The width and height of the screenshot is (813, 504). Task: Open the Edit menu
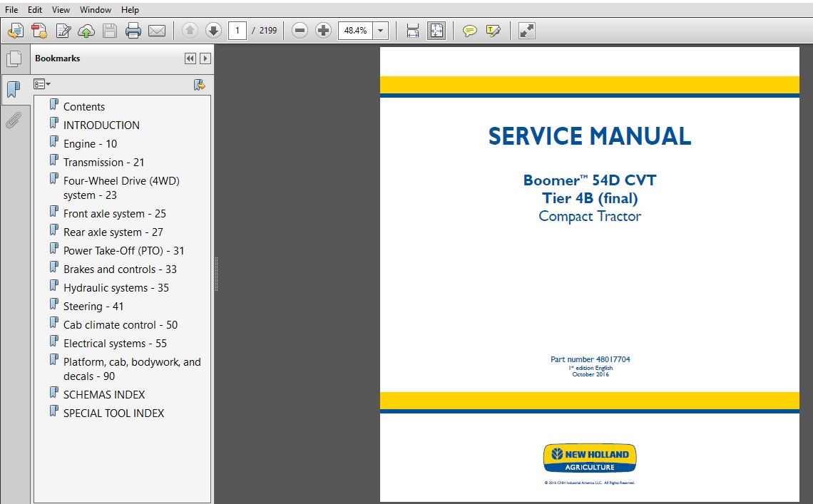(35, 10)
